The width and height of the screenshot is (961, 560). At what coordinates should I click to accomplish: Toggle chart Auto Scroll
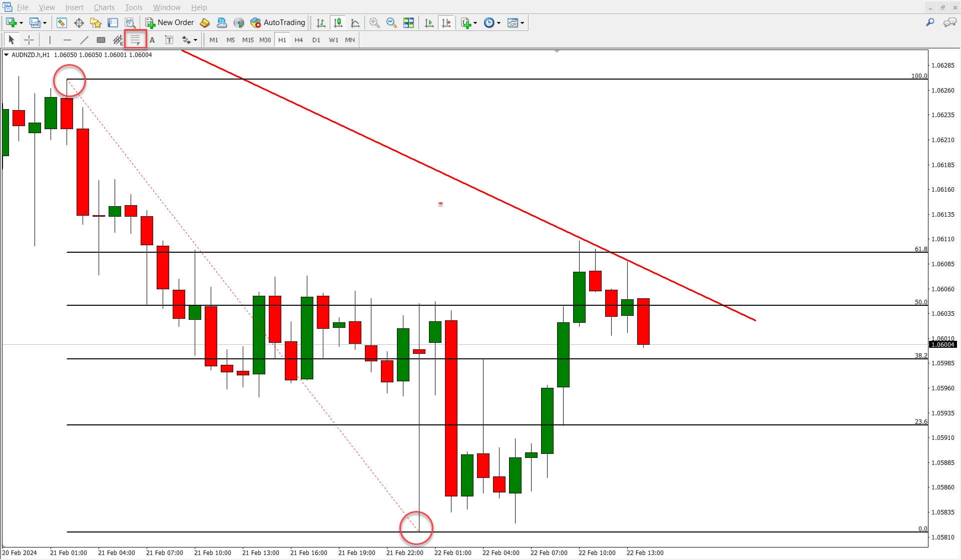coord(429,23)
